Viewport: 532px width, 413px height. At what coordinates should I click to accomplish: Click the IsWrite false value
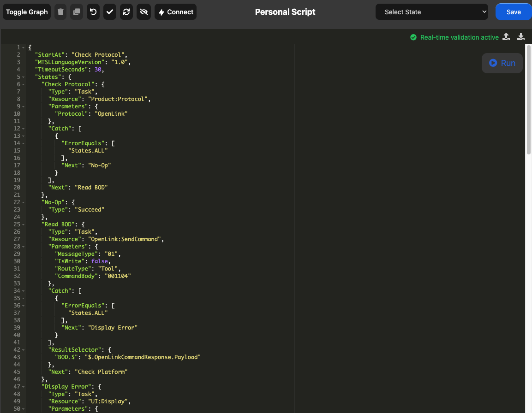coord(99,261)
